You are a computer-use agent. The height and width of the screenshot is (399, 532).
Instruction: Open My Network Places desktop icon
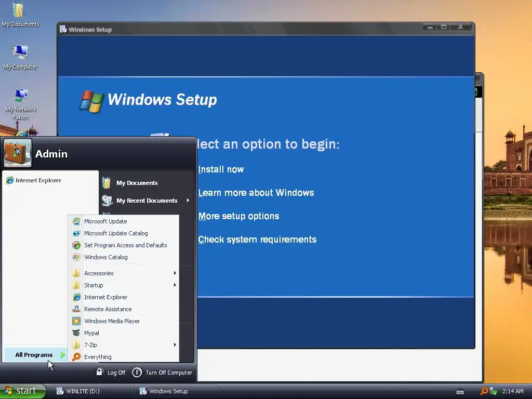coord(20,104)
